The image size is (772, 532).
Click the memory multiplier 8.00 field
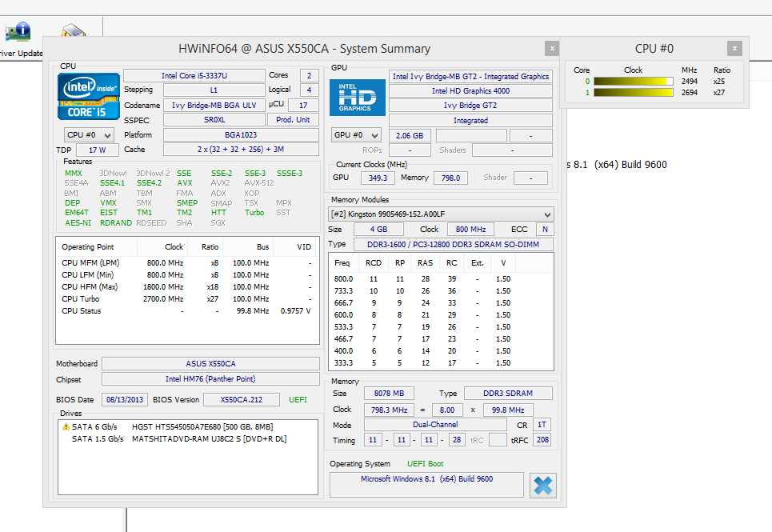447,410
